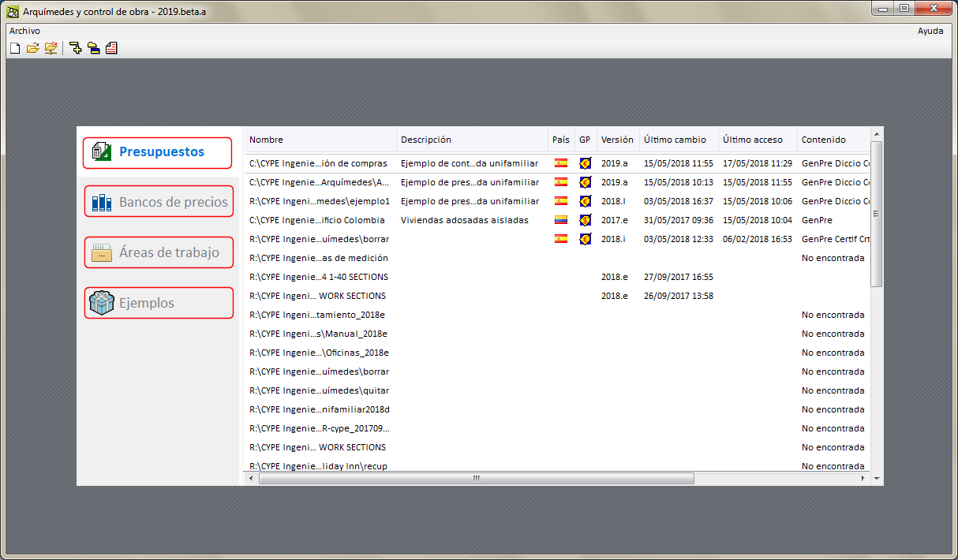Open the Ayuda menu
This screenshot has height=560, width=958.
tap(930, 31)
